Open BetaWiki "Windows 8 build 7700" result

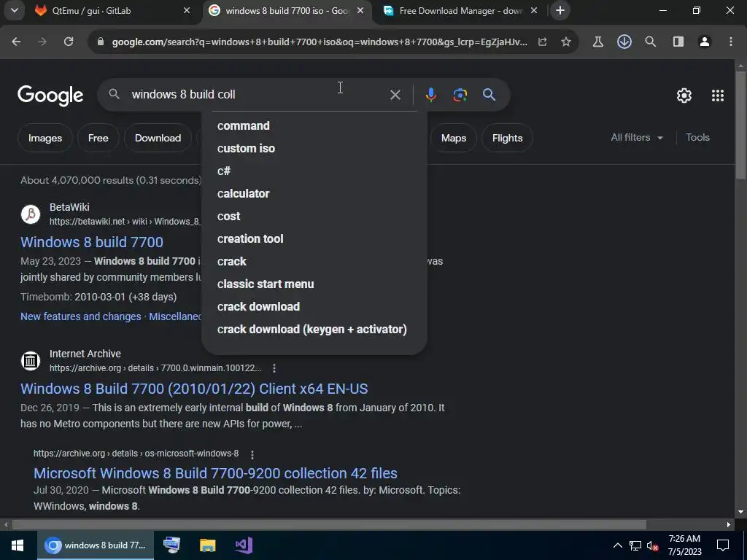click(92, 242)
